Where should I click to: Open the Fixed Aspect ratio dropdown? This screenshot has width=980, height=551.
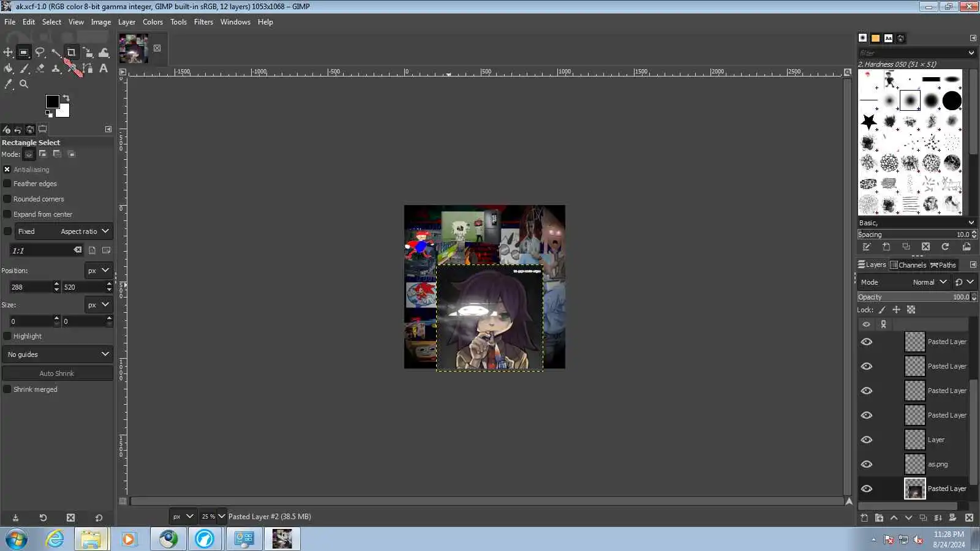(x=64, y=231)
